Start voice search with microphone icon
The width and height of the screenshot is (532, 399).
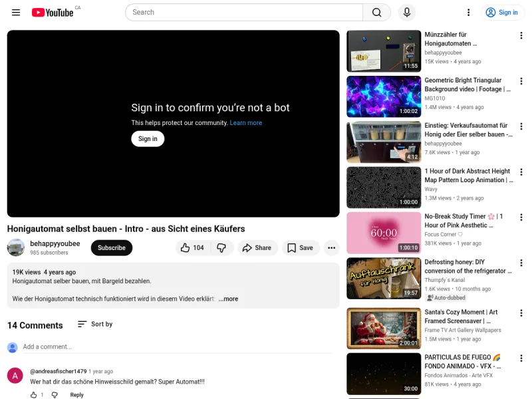[406, 13]
